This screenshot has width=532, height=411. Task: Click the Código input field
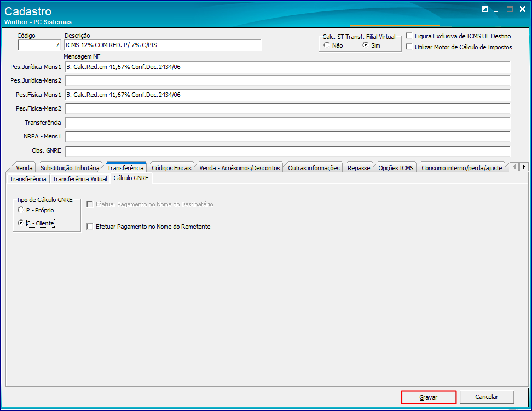point(39,45)
